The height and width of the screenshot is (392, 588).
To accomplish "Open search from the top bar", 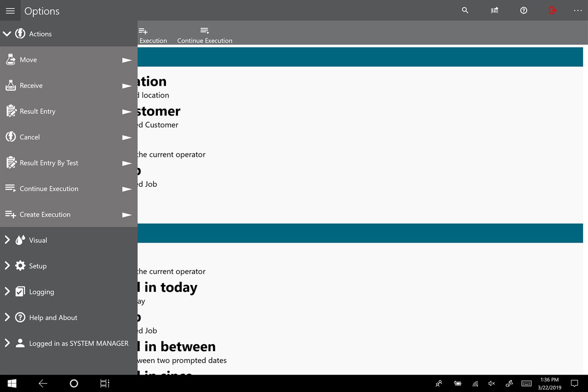I will click(x=465, y=10).
